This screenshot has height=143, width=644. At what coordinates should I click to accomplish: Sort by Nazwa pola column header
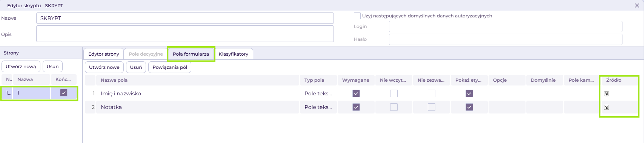[x=114, y=80]
